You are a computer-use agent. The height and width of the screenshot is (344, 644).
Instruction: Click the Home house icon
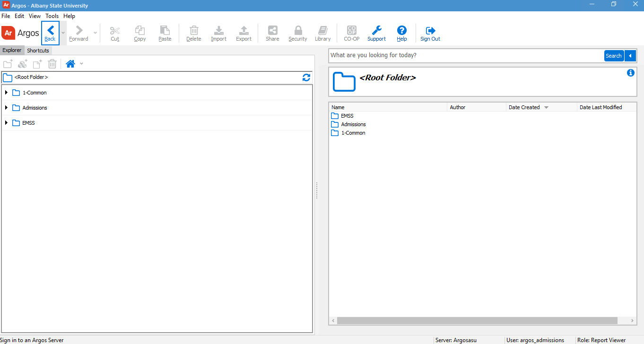70,64
